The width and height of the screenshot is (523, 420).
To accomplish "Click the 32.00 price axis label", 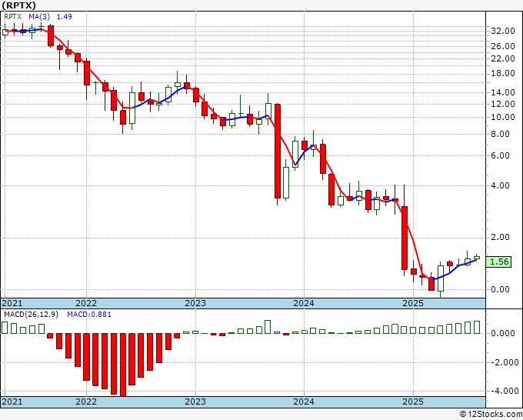I will (x=503, y=31).
